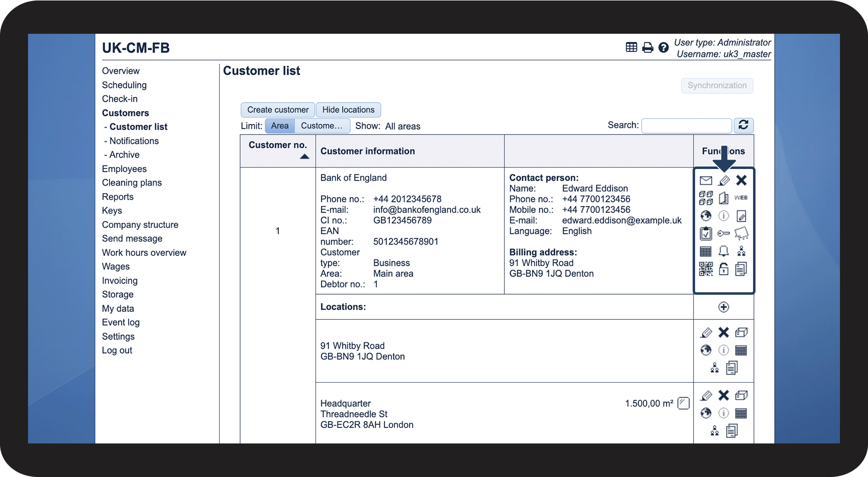Send email to Bank of England customer
Image resolution: width=868 pixels, height=477 pixels.
point(706,180)
